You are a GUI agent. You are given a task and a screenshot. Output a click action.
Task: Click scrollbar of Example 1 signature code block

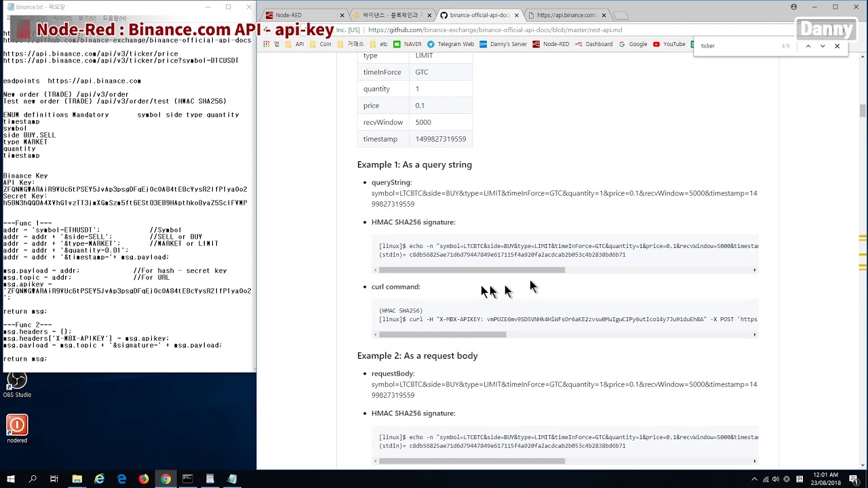point(472,270)
